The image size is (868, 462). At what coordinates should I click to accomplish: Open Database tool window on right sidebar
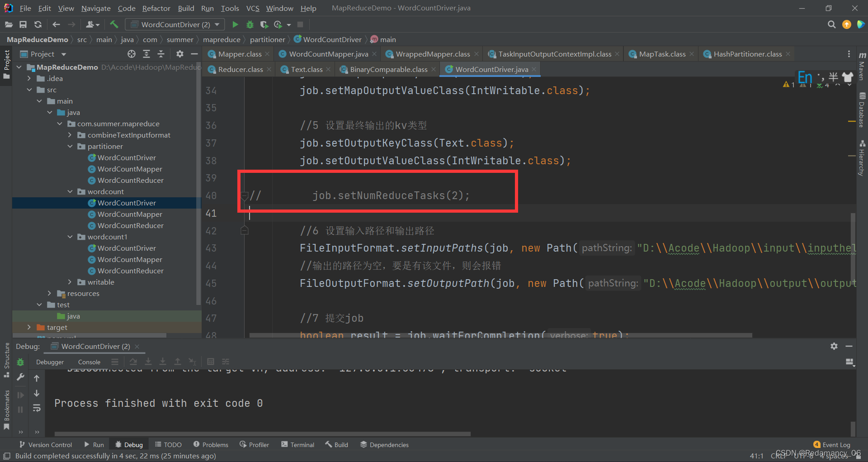862,110
